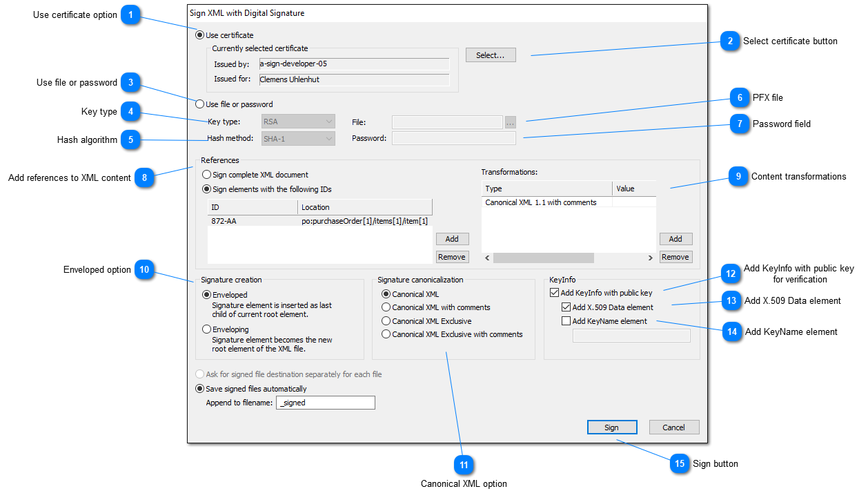Click the Sign button

point(612,427)
